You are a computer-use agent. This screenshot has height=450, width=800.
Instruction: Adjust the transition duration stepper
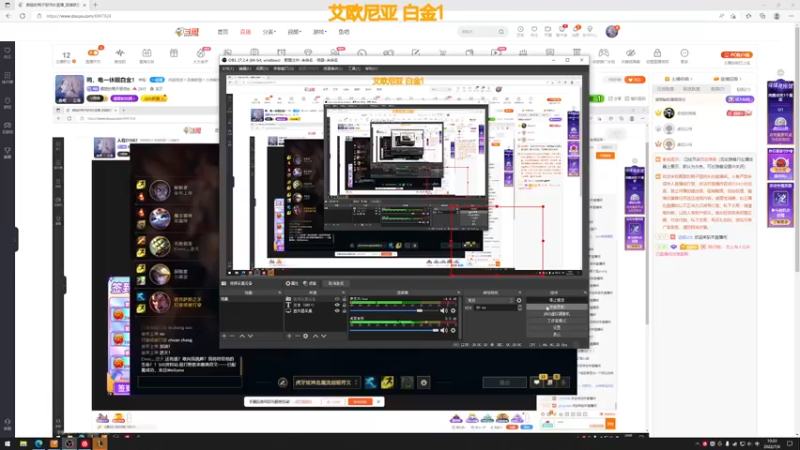coord(520,308)
